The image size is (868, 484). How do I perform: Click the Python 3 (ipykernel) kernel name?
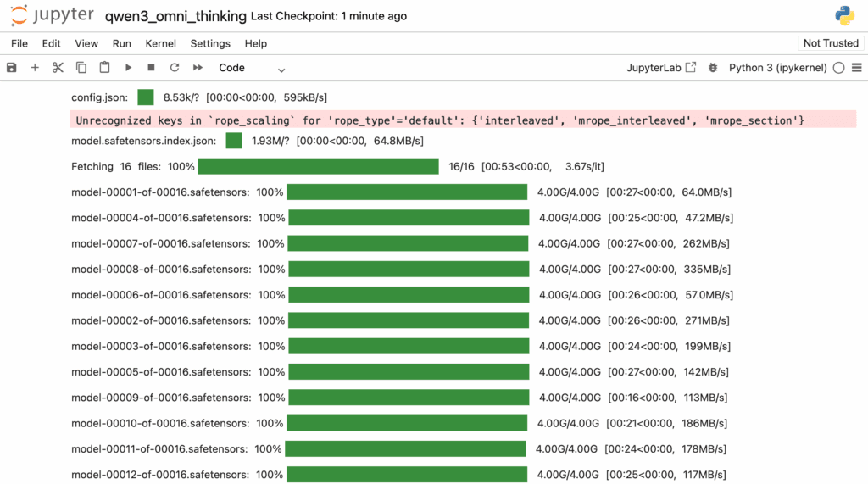tap(777, 68)
